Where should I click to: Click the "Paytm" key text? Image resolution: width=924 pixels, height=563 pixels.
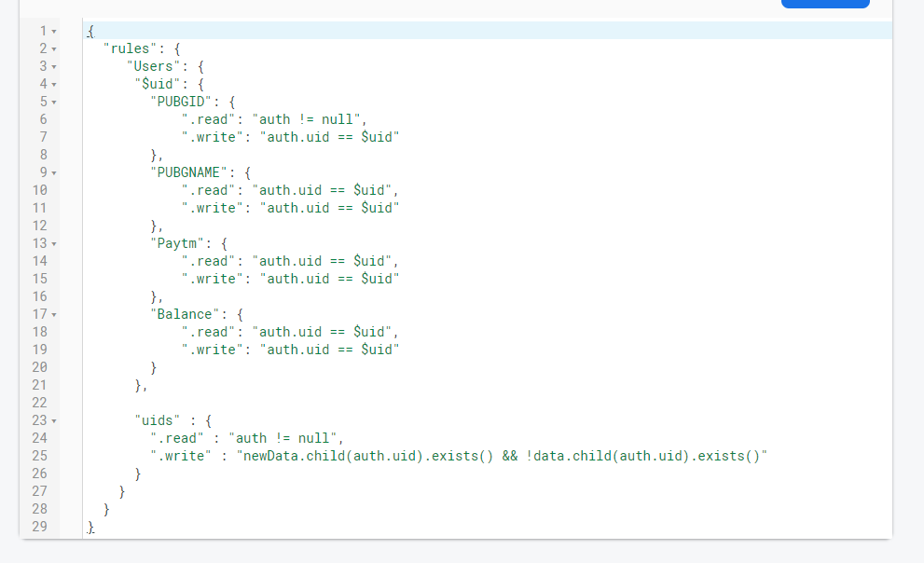pos(177,243)
